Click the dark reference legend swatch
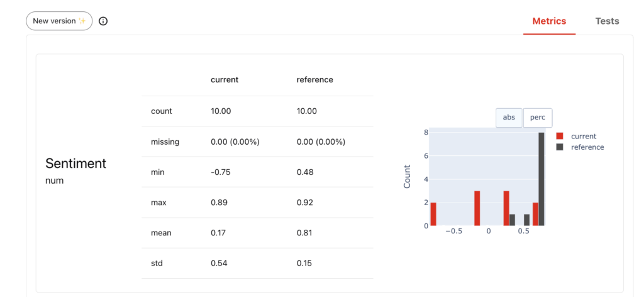 click(560, 147)
